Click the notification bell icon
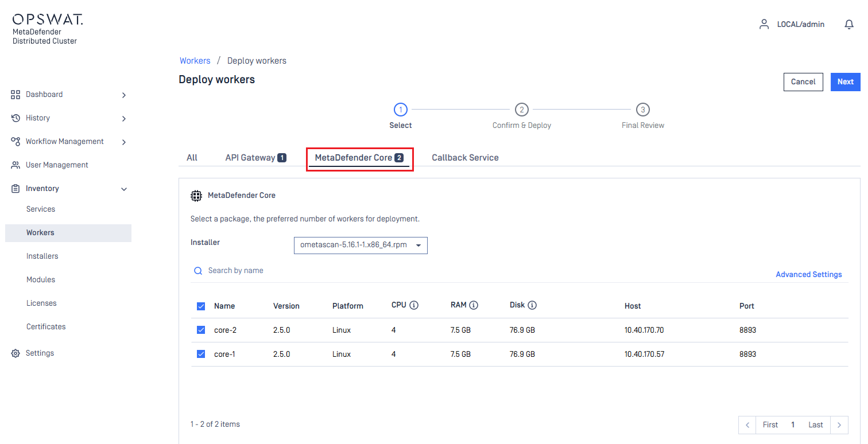Image resolution: width=868 pixels, height=444 pixels. point(849,24)
